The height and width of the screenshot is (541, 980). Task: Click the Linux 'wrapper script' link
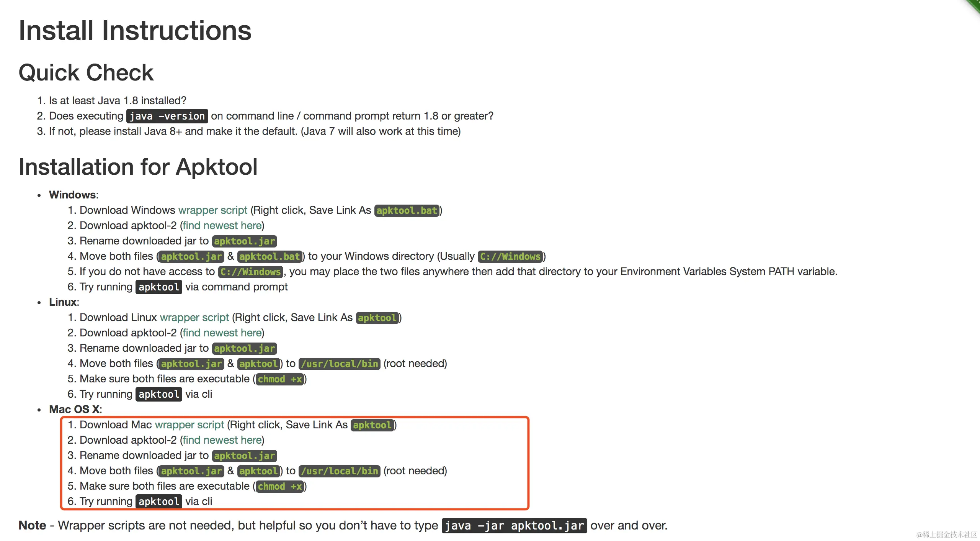(194, 317)
